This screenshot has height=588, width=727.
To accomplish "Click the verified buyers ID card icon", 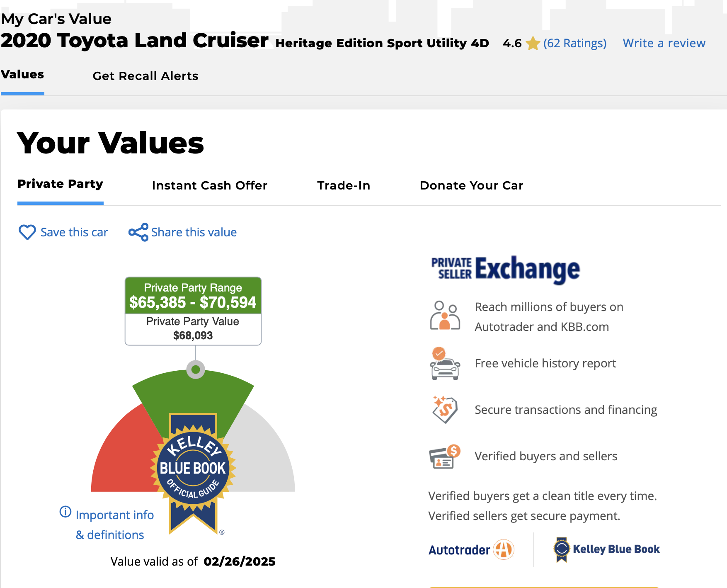I will [x=445, y=456].
